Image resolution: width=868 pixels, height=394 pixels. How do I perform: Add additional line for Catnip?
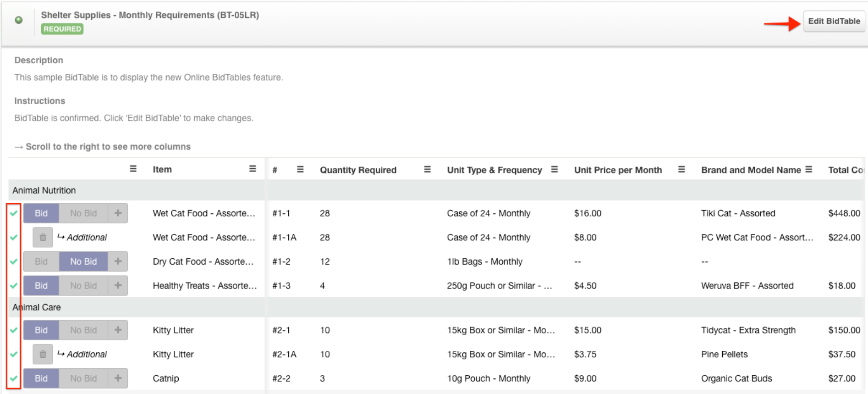tap(118, 378)
